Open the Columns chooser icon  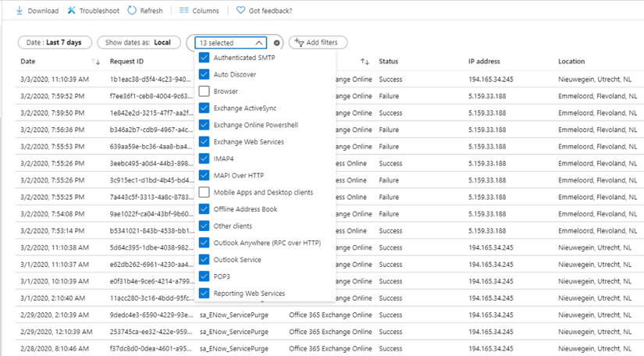(184, 10)
